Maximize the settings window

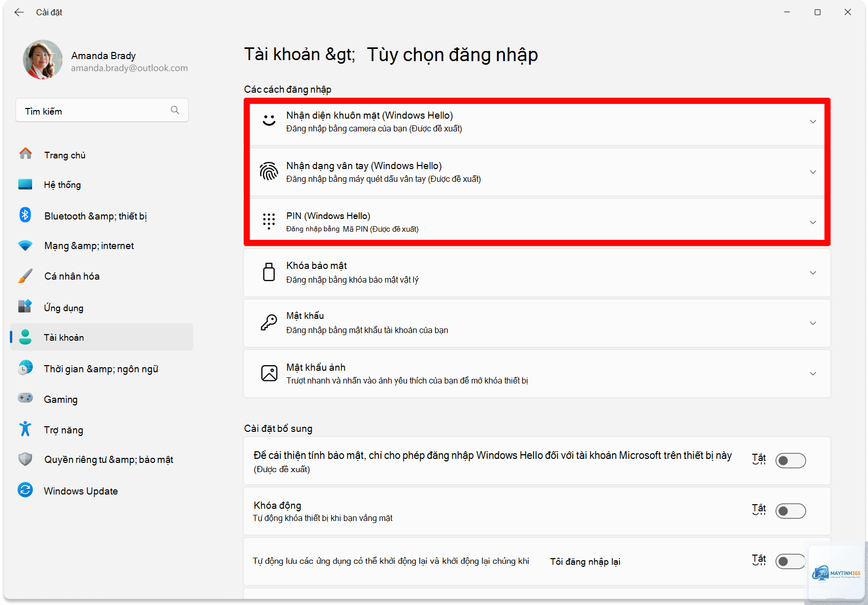pos(818,12)
